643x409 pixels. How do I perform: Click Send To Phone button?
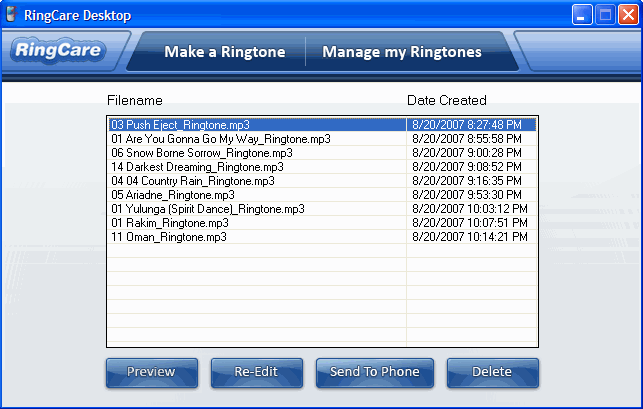pyautogui.click(x=375, y=372)
